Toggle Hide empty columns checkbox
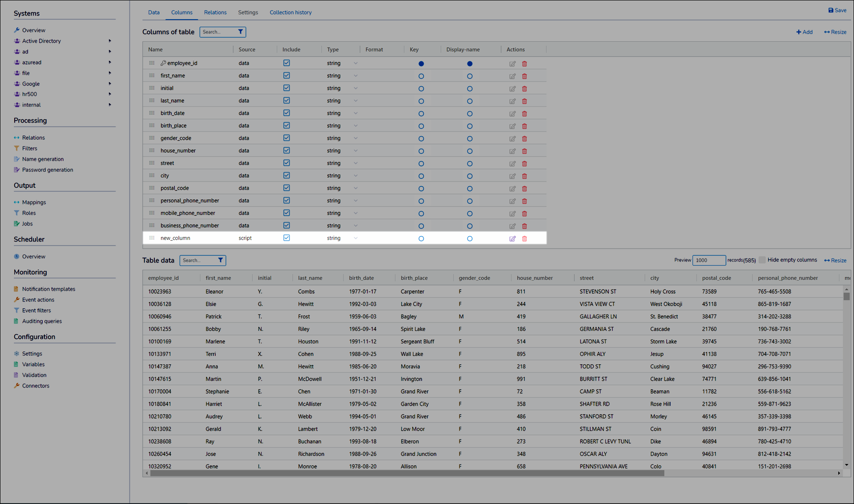Viewport: 854px width, 504px height. [x=762, y=260]
